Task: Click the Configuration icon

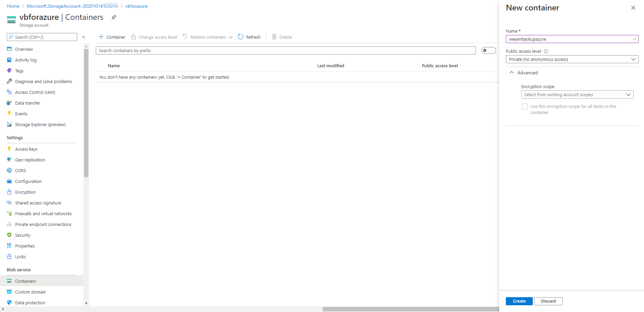Action: (9, 181)
